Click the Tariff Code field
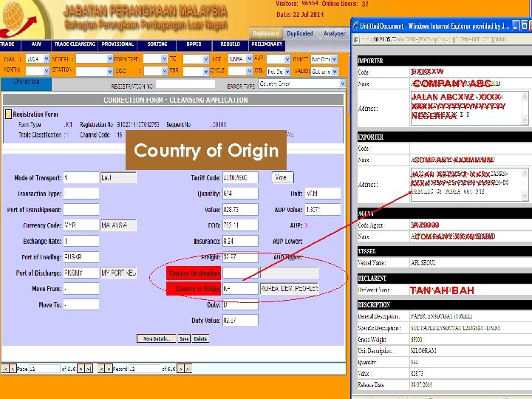The image size is (532, 399). pos(240,177)
